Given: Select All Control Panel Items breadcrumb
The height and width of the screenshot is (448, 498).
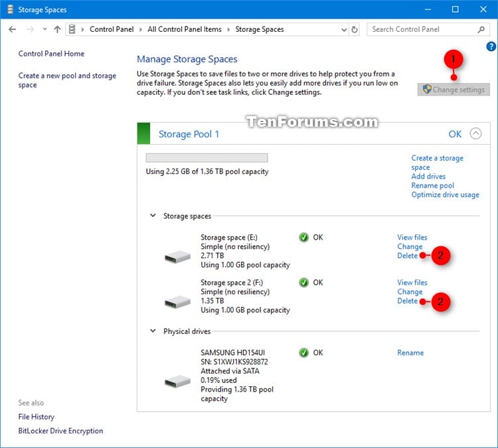Looking at the screenshot, I should tap(184, 29).
